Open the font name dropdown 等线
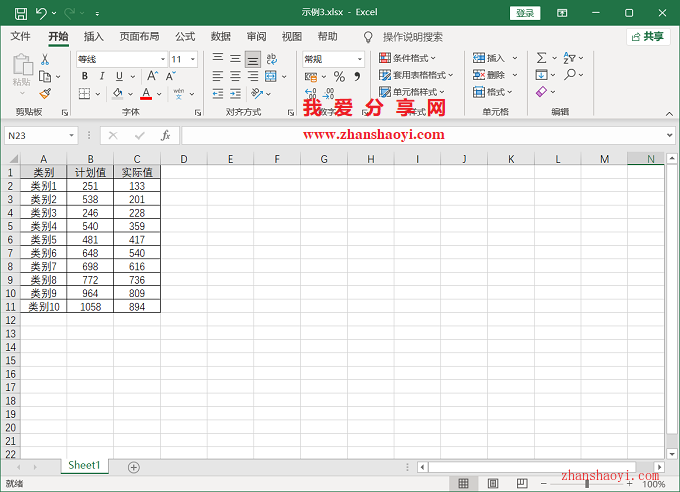 (x=163, y=59)
